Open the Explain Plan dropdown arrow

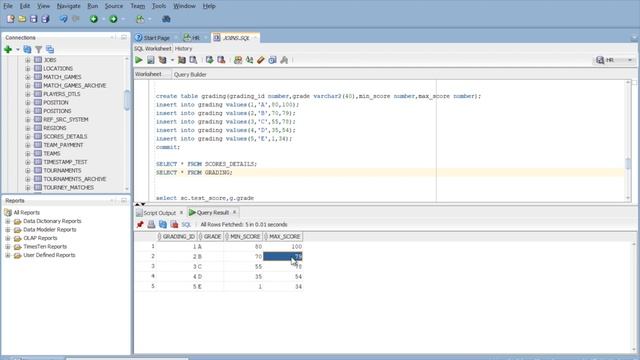[x=172, y=60]
